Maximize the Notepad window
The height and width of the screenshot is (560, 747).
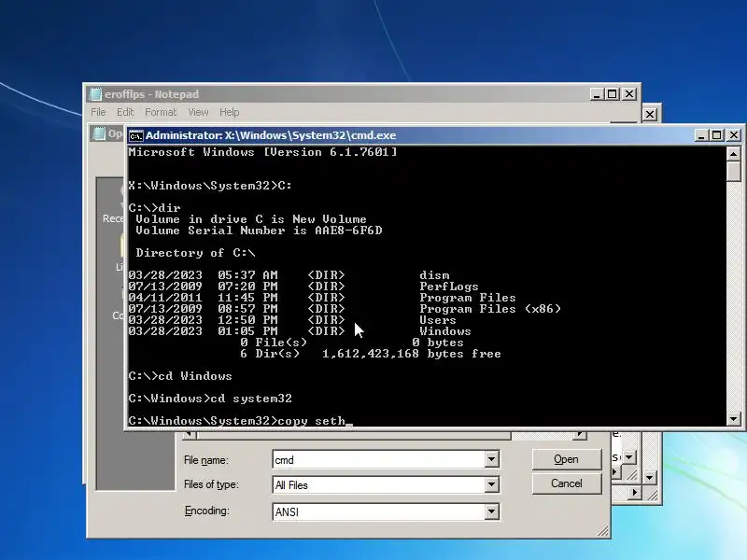pos(613,94)
